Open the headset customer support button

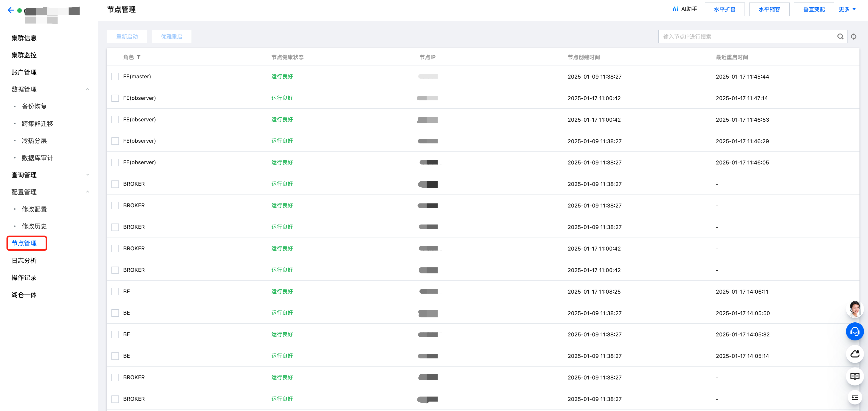pyautogui.click(x=854, y=331)
